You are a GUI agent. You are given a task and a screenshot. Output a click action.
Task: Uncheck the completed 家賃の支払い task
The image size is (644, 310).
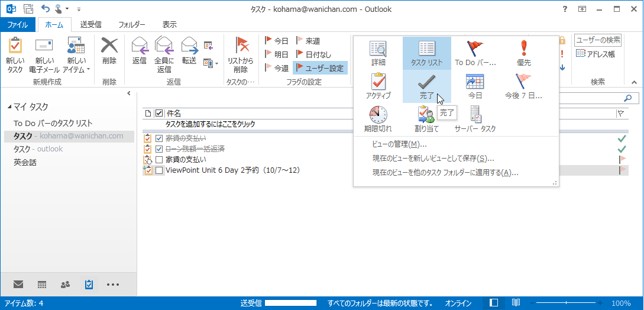(159, 138)
